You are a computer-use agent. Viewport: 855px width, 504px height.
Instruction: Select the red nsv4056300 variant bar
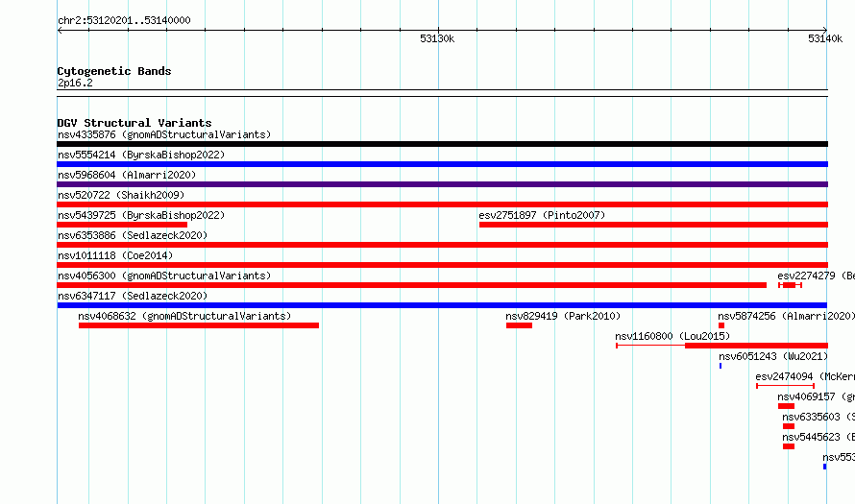(x=412, y=285)
